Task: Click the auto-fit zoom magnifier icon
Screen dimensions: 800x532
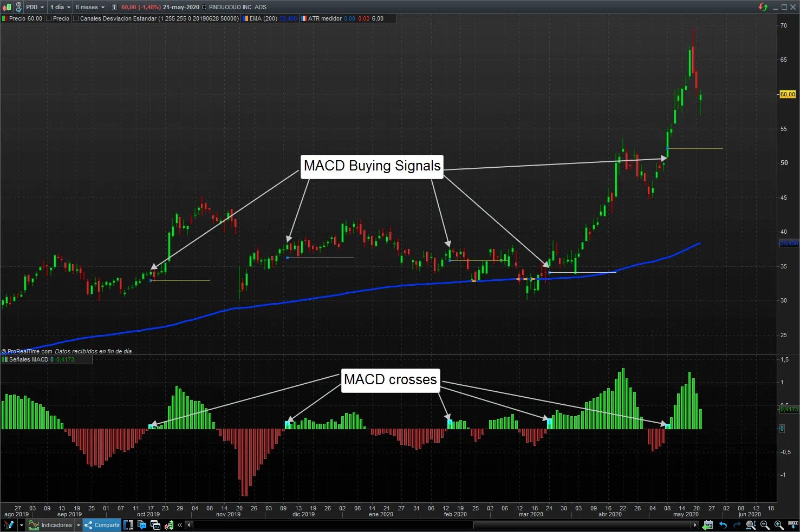Action: point(751,525)
